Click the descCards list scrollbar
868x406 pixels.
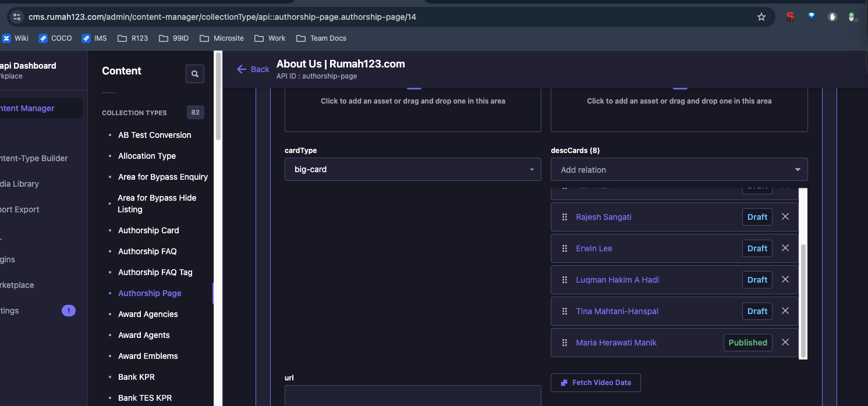pos(803,300)
